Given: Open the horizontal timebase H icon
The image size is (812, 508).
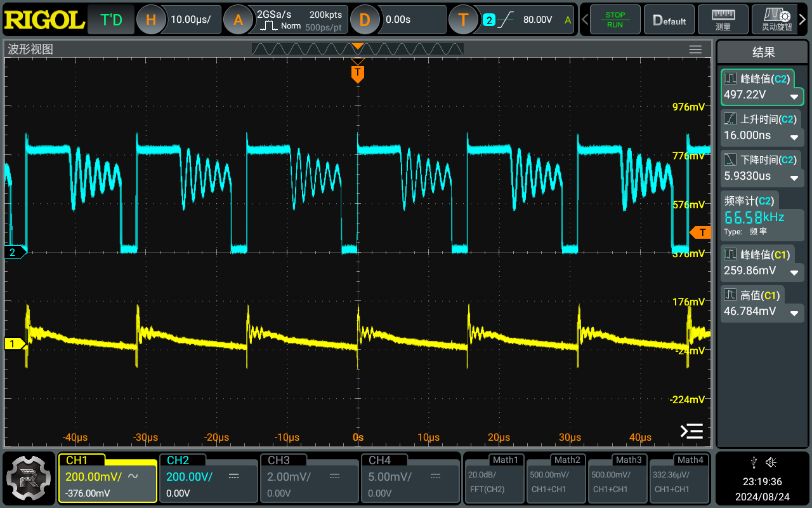Looking at the screenshot, I should pyautogui.click(x=151, y=20).
